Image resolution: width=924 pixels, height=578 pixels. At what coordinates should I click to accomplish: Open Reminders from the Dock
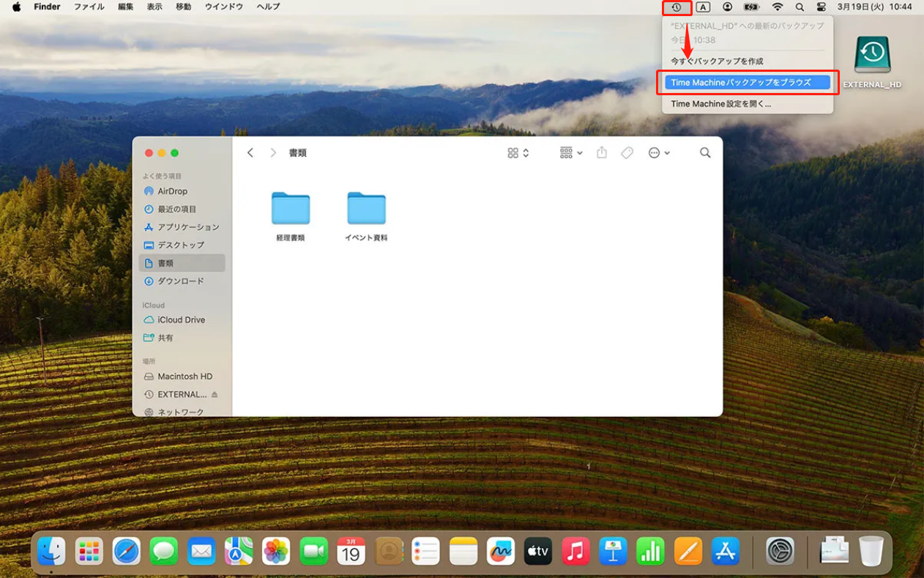point(426,551)
